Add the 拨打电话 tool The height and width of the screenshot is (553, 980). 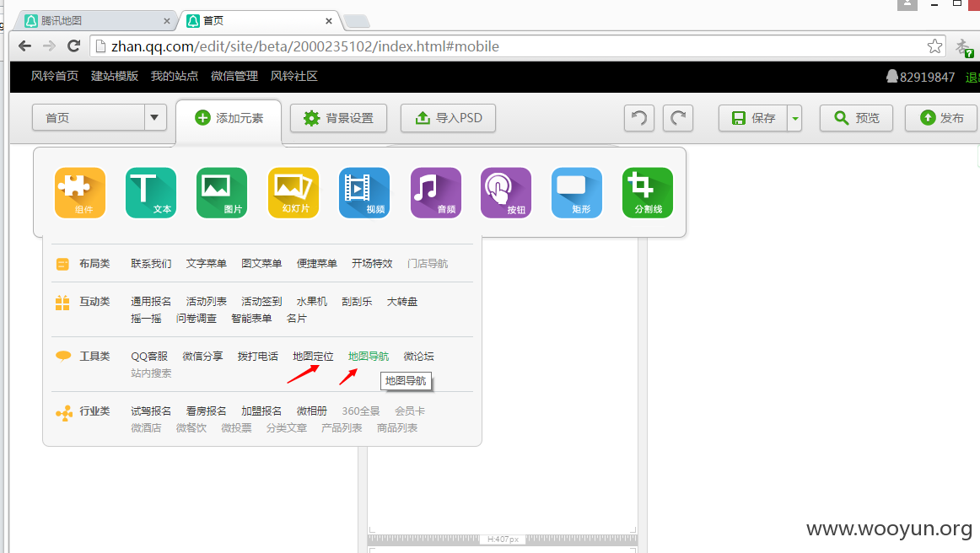[x=257, y=357]
